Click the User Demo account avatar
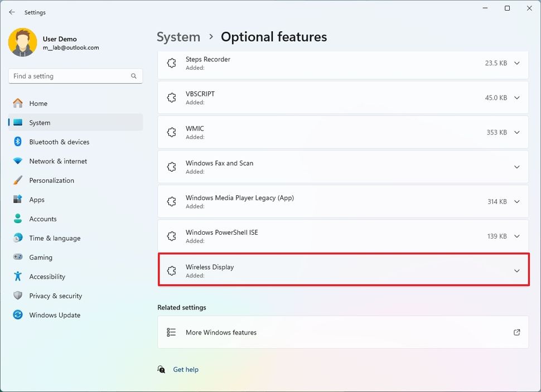This screenshot has height=392, width=541. tap(22, 42)
